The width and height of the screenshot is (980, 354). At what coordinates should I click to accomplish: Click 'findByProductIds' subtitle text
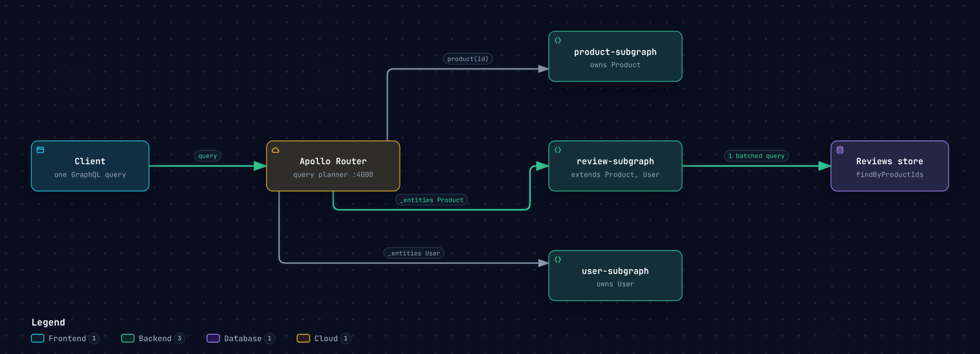pyautogui.click(x=890, y=175)
